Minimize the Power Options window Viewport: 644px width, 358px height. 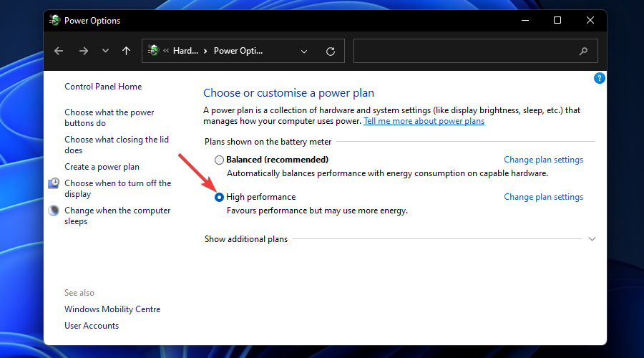tap(525, 20)
